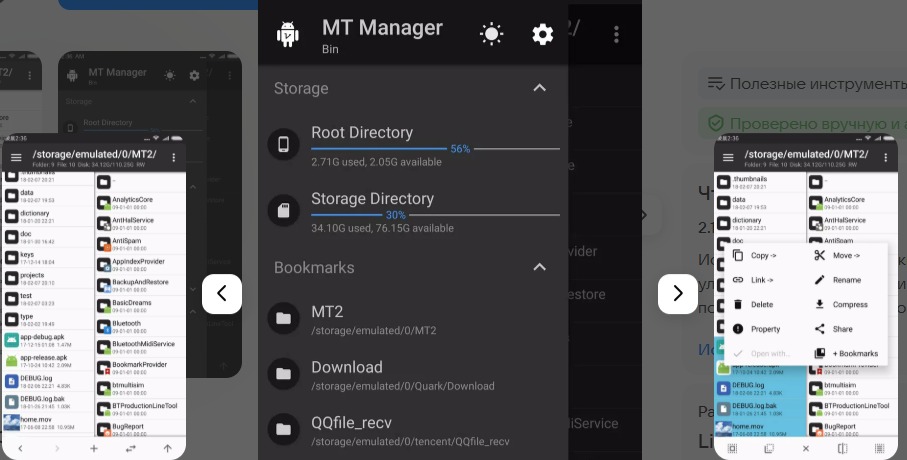
Task: Select highlighted DEBUG.log.bak in context-menu screenshot
Action: point(759,409)
